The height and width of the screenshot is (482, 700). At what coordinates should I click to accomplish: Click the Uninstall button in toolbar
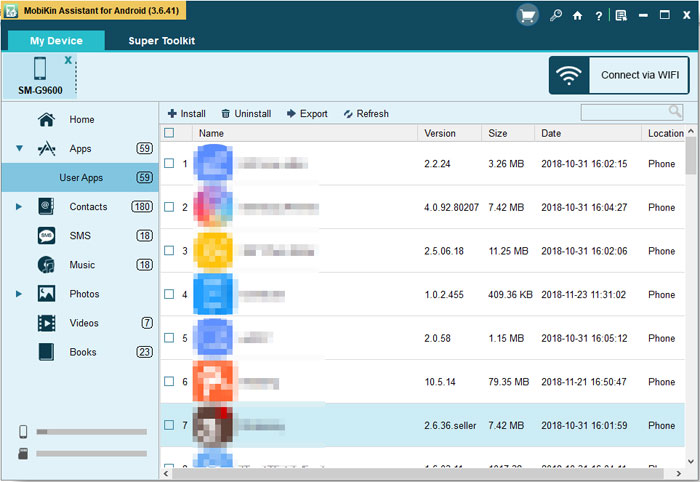coord(246,114)
